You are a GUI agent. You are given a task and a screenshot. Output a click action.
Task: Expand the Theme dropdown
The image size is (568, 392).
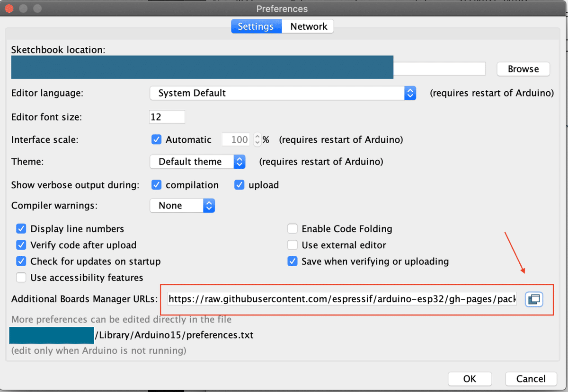pyautogui.click(x=197, y=162)
